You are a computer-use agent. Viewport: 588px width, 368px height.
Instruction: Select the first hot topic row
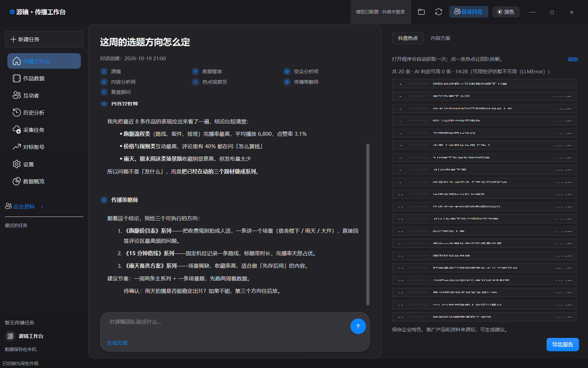[484, 84]
